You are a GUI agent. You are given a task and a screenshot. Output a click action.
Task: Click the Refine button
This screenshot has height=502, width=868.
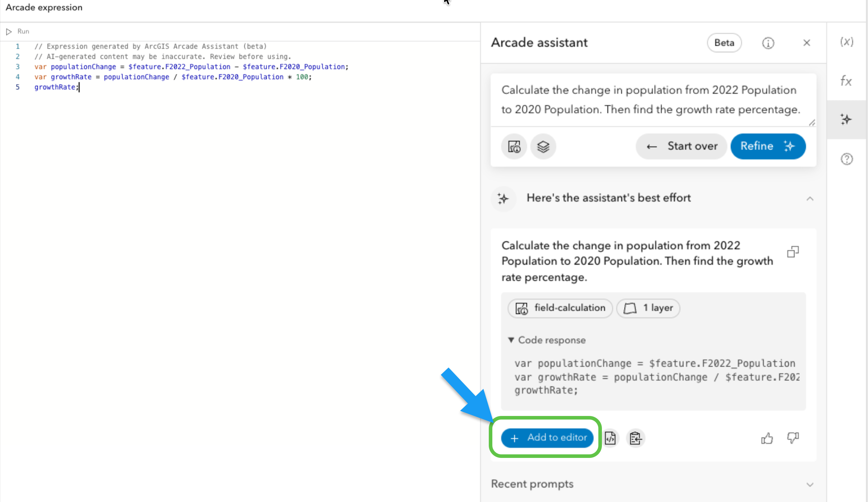click(x=768, y=146)
